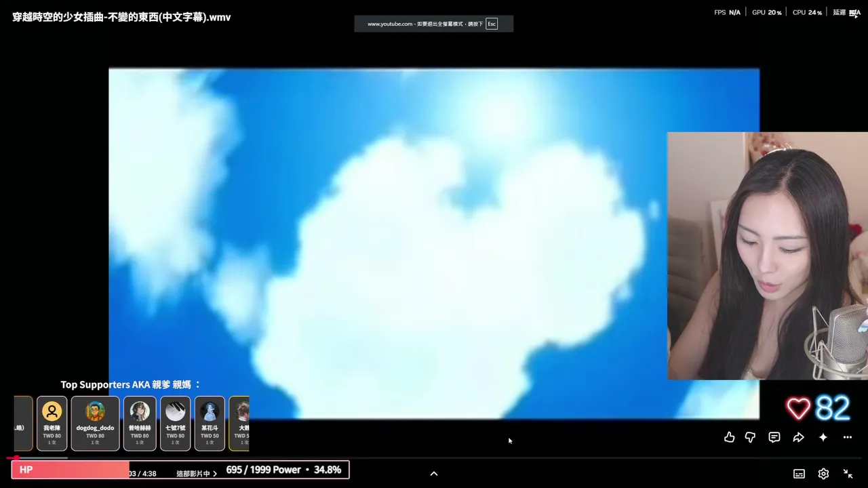Select the 七號7號 supporter card
The height and width of the screenshot is (488, 868).
click(175, 424)
